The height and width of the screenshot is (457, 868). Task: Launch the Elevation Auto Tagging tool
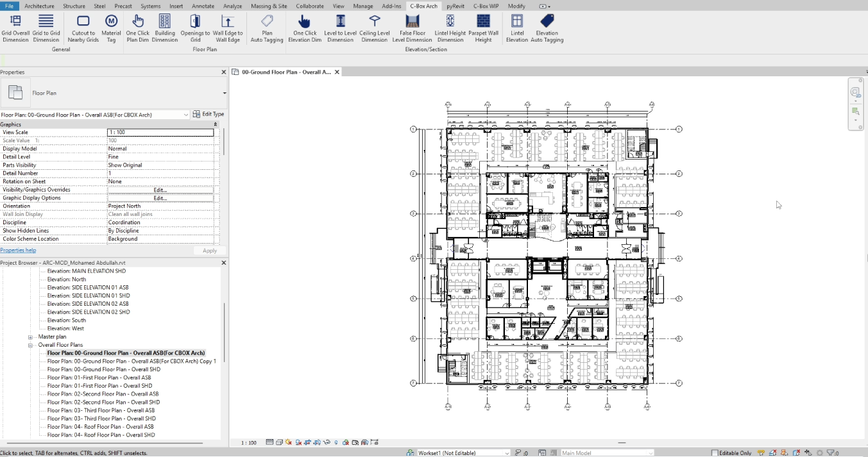[547, 29]
